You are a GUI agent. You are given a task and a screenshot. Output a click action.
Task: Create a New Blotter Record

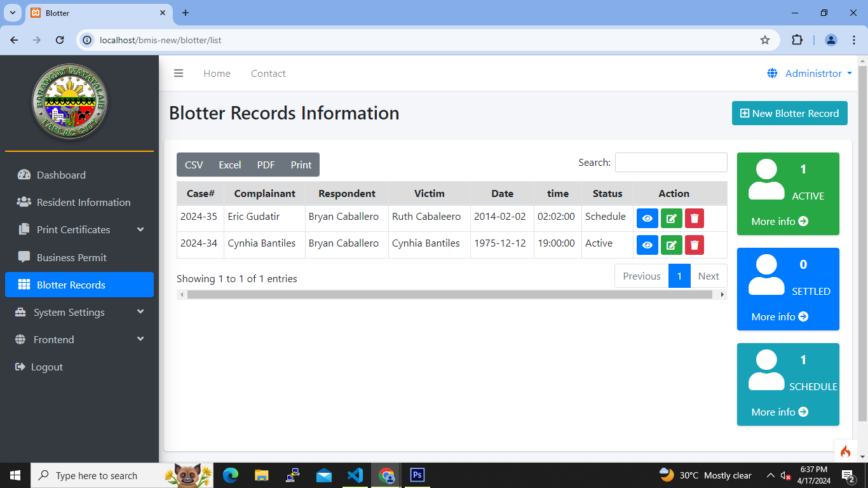pos(789,113)
